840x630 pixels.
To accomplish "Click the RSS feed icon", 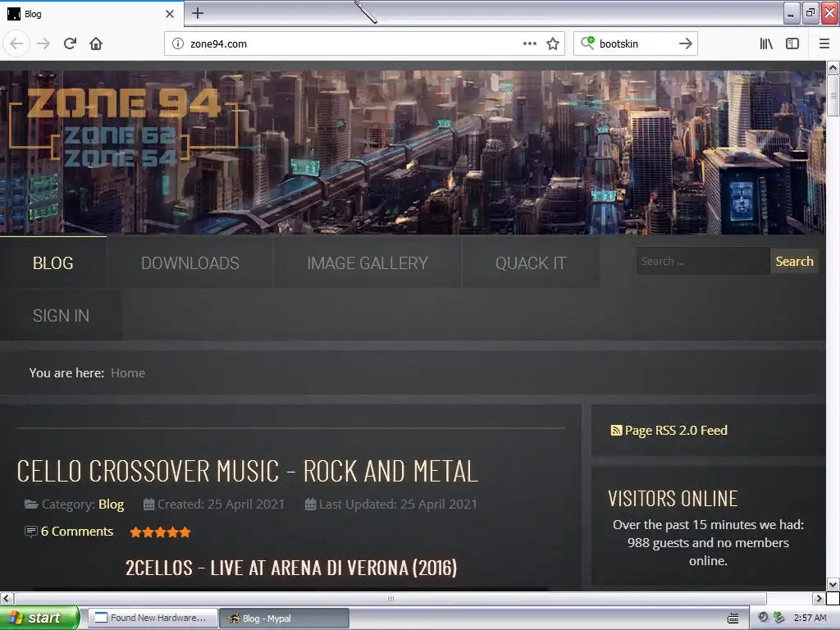I will [x=616, y=430].
